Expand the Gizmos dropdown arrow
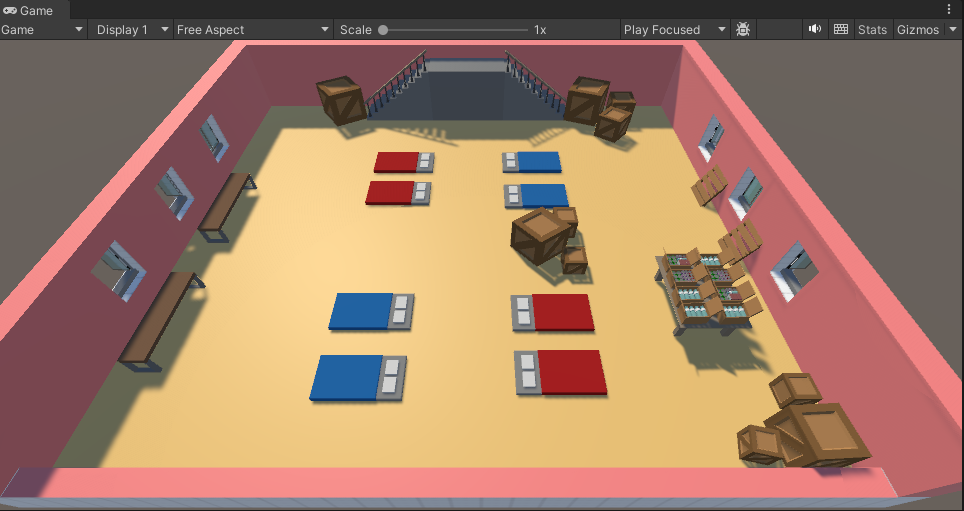Screen dimensions: 964x511 click(952, 30)
